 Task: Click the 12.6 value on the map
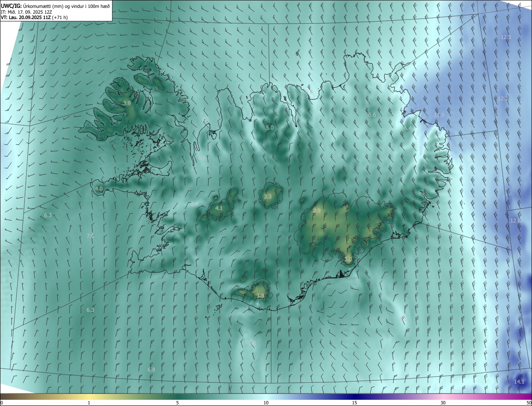(515, 220)
